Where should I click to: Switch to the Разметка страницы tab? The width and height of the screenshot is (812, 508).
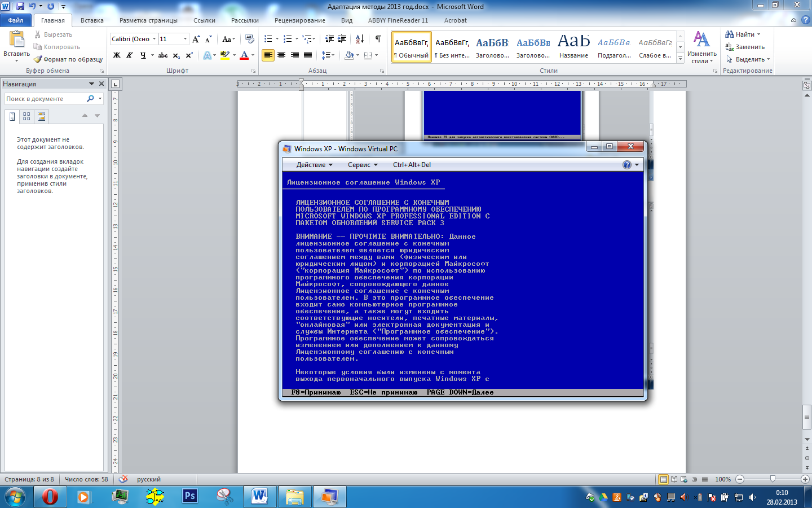148,20
